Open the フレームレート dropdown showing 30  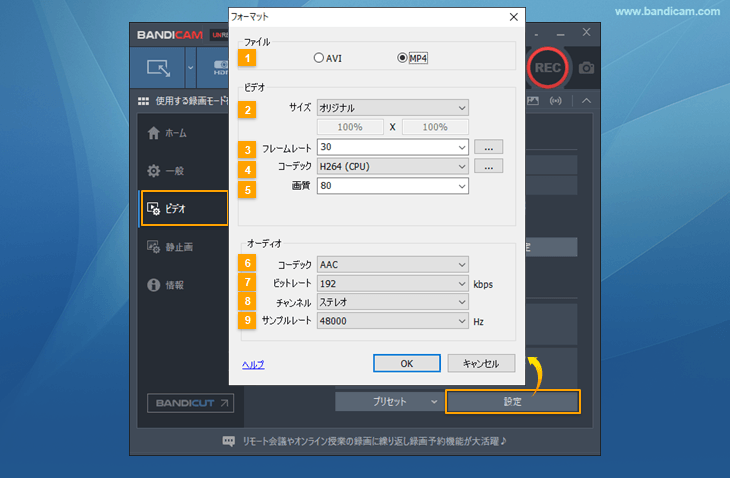click(392, 147)
